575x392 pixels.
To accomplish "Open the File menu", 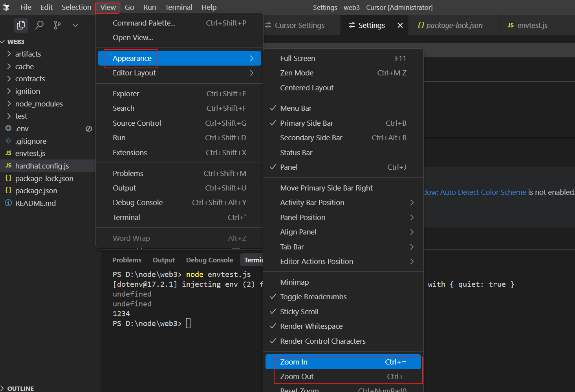I will coord(26,7).
